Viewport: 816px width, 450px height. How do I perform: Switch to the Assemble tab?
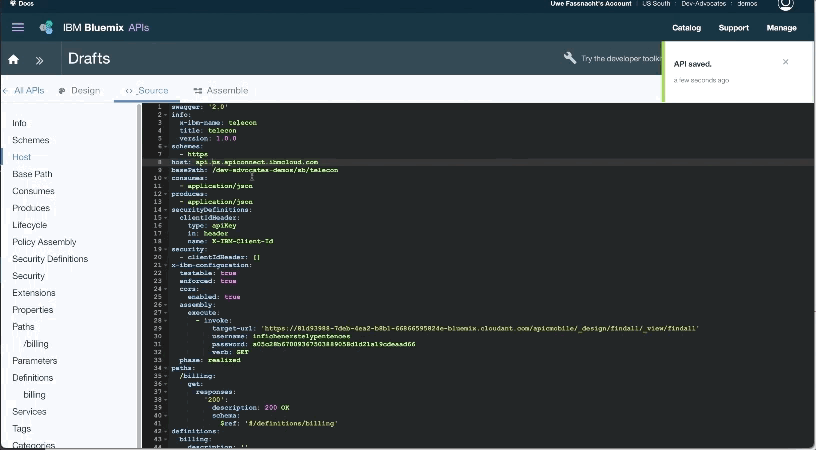point(227,91)
